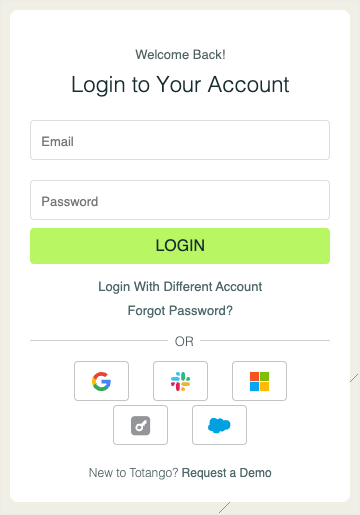360x515 pixels.
Task: Click the horizontal line left of OR
Action: 99,341
